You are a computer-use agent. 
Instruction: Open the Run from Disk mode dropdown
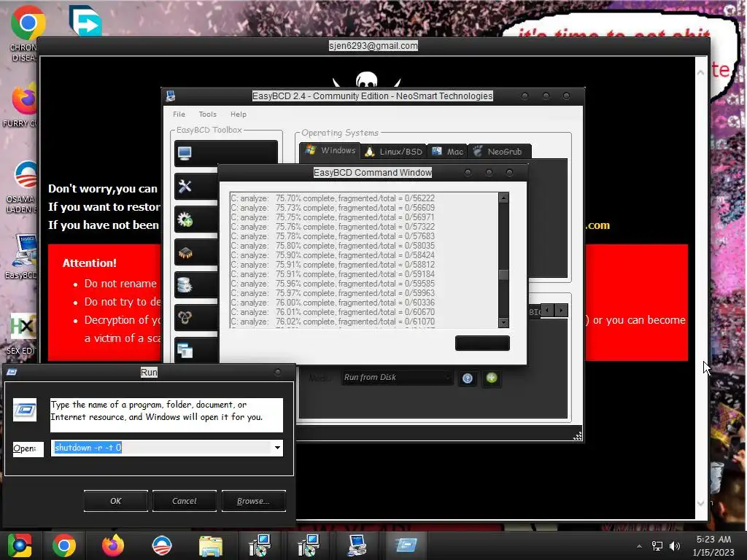point(398,378)
